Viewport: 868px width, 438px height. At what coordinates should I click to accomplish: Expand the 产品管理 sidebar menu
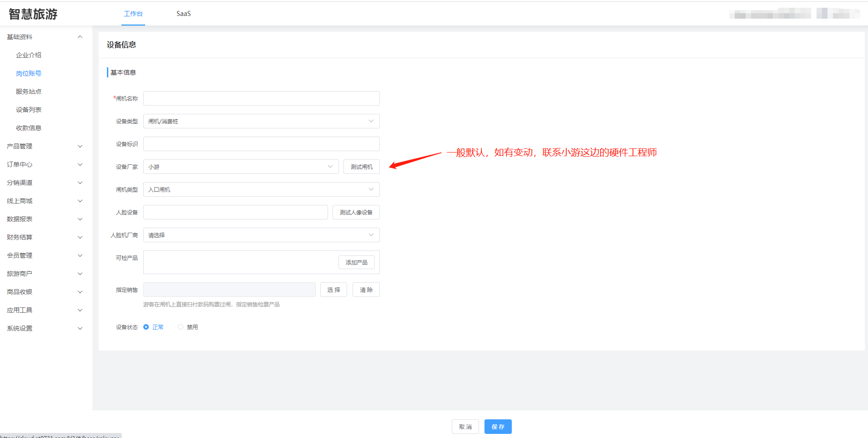pyautogui.click(x=44, y=146)
